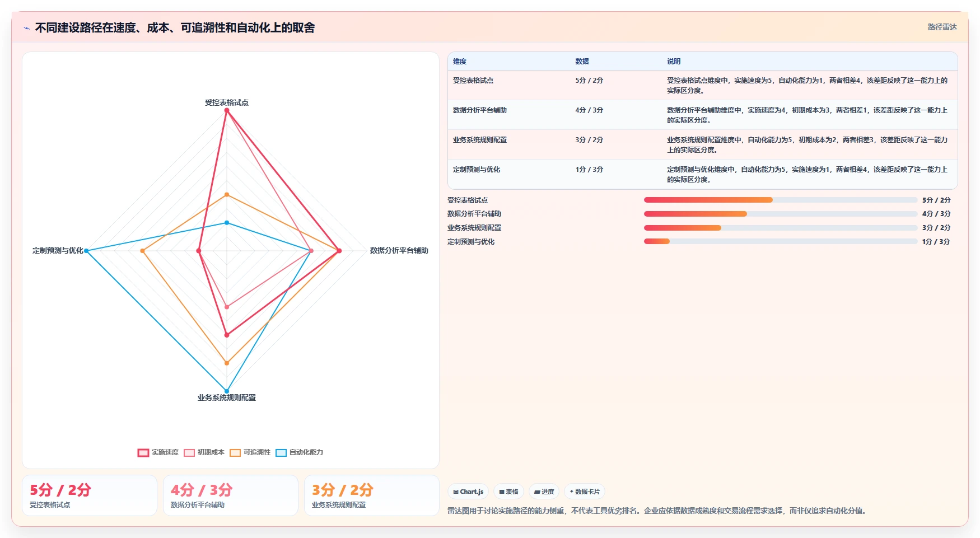This screenshot has height=538, width=980.
Task: Click the 受控表格试点 axis label on the radar
Action: (227, 102)
